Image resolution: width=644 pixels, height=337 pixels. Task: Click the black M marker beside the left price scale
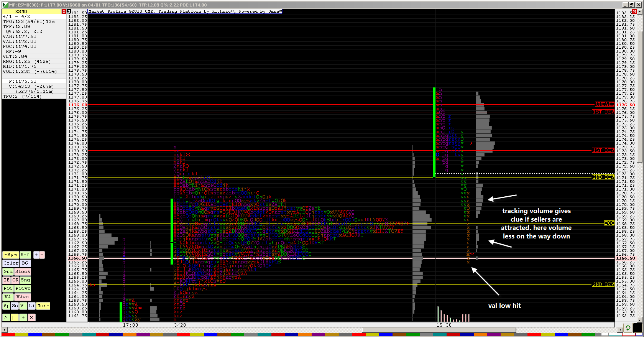[x=69, y=12]
